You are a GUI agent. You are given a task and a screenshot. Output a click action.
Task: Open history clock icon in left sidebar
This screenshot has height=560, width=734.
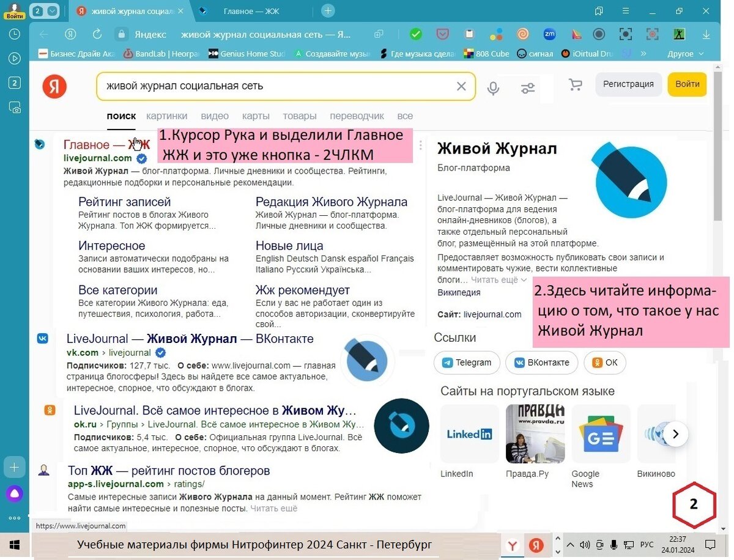click(15, 34)
